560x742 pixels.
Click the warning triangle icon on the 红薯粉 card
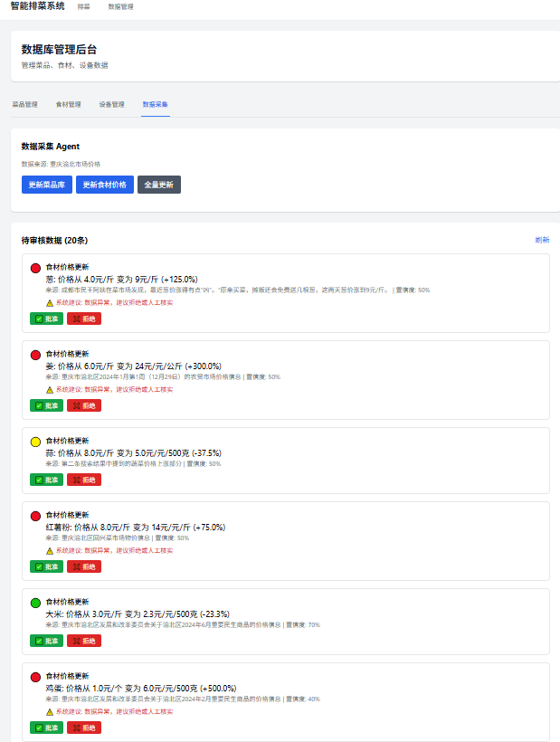click(50, 551)
